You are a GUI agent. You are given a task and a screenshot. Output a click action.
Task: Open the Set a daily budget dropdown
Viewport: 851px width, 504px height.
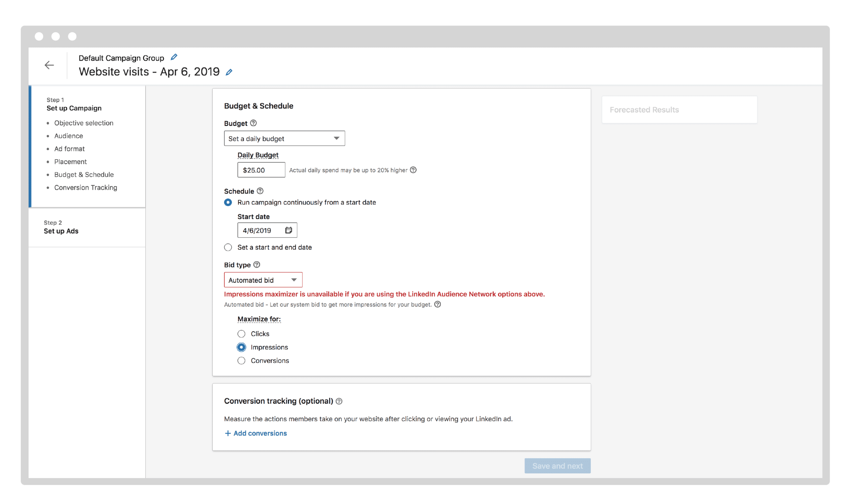(x=284, y=138)
